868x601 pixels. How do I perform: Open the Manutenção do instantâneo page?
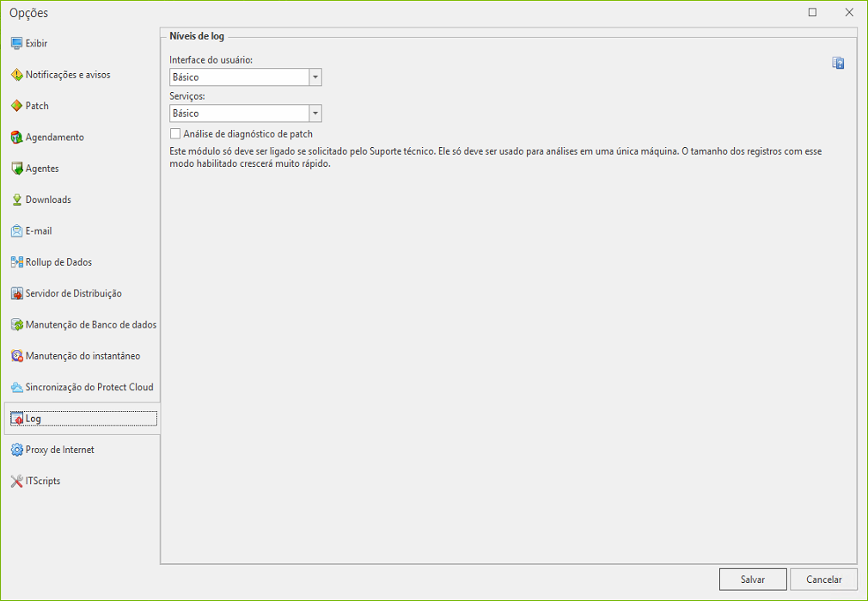(x=83, y=356)
